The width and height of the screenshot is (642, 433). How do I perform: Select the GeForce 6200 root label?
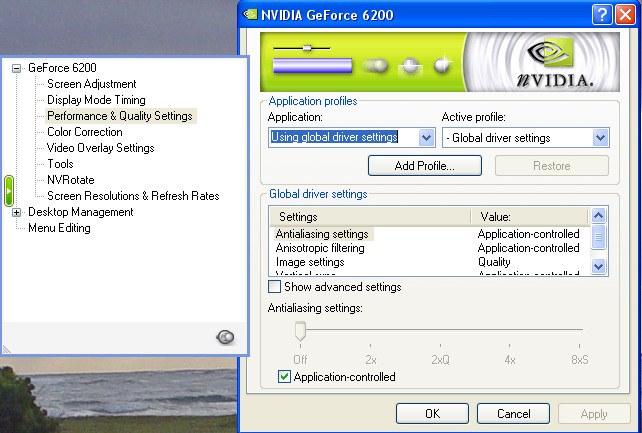tap(62, 68)
